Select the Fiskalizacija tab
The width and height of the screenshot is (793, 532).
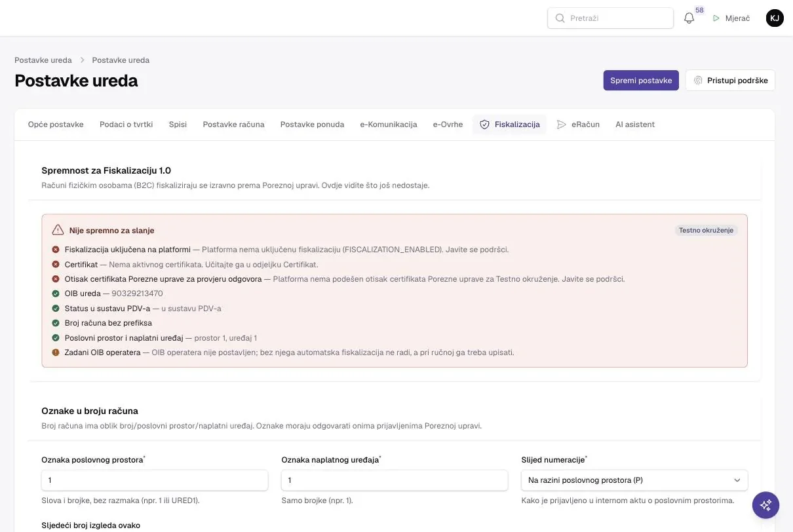coord(510,124)
